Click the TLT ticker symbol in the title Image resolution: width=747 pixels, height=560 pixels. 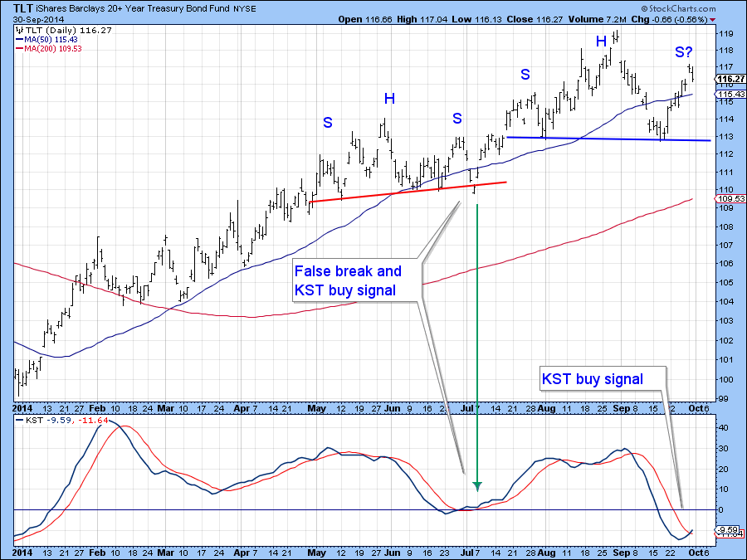point(23,8)
